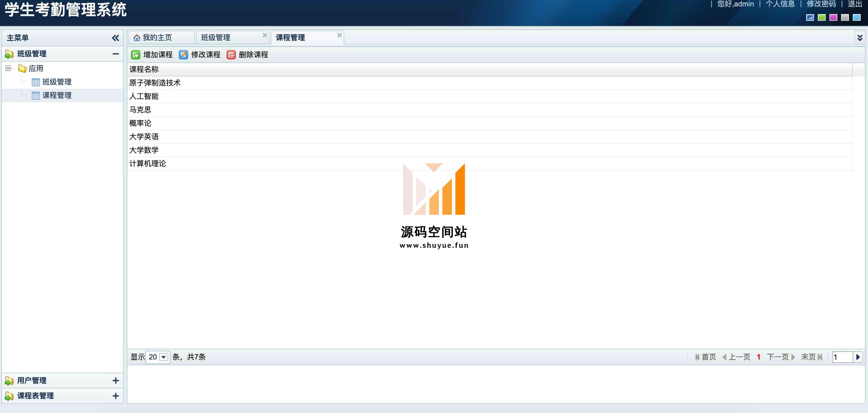Collapse the 应用 tree node toggle

point(8,68)
